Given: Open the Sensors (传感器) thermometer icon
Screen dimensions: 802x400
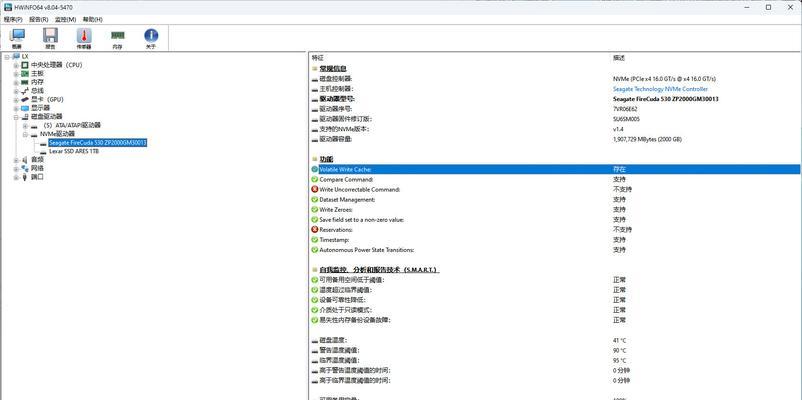Looking at the screenshot, I should pos(84,35).
